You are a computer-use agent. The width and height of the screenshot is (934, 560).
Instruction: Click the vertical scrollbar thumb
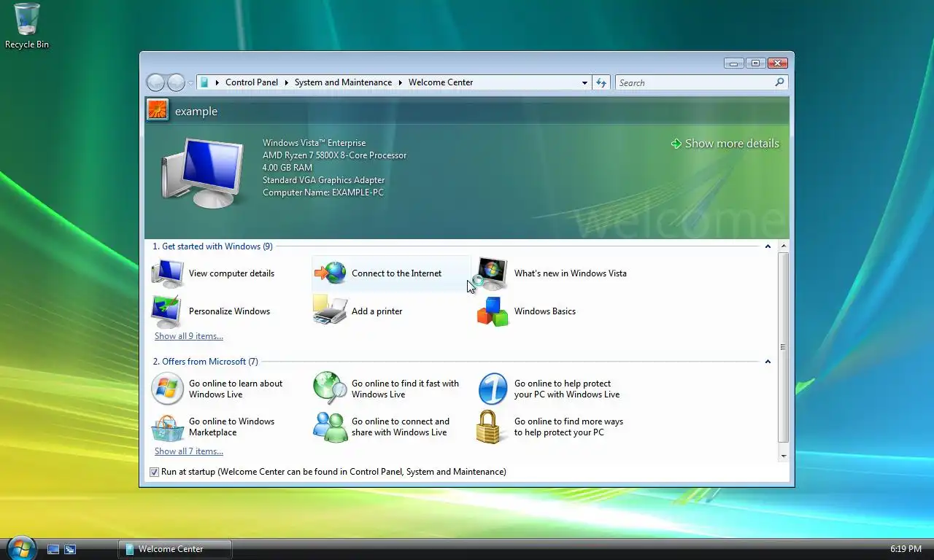tap(783, 347)
